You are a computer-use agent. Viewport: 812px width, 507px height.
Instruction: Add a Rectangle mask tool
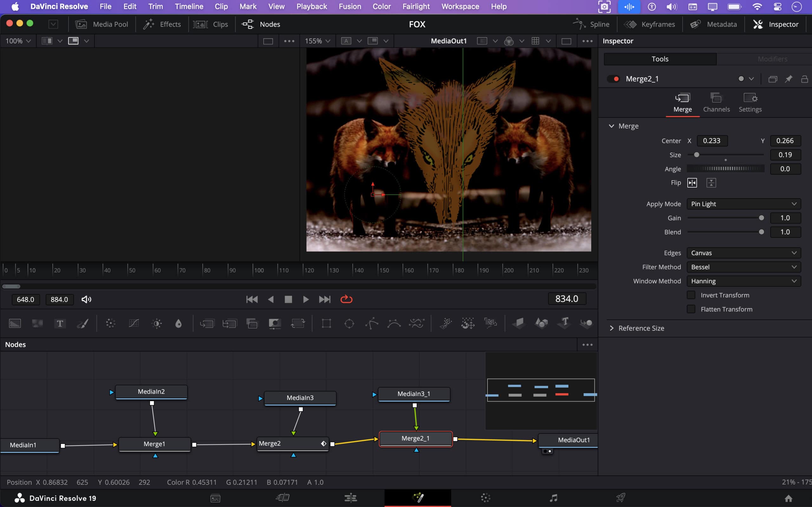tap(326, 323)
